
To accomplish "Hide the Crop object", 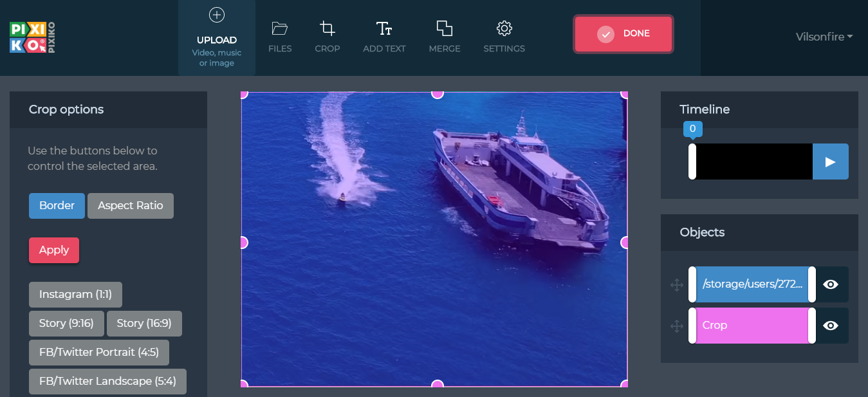I will point(831,326).
